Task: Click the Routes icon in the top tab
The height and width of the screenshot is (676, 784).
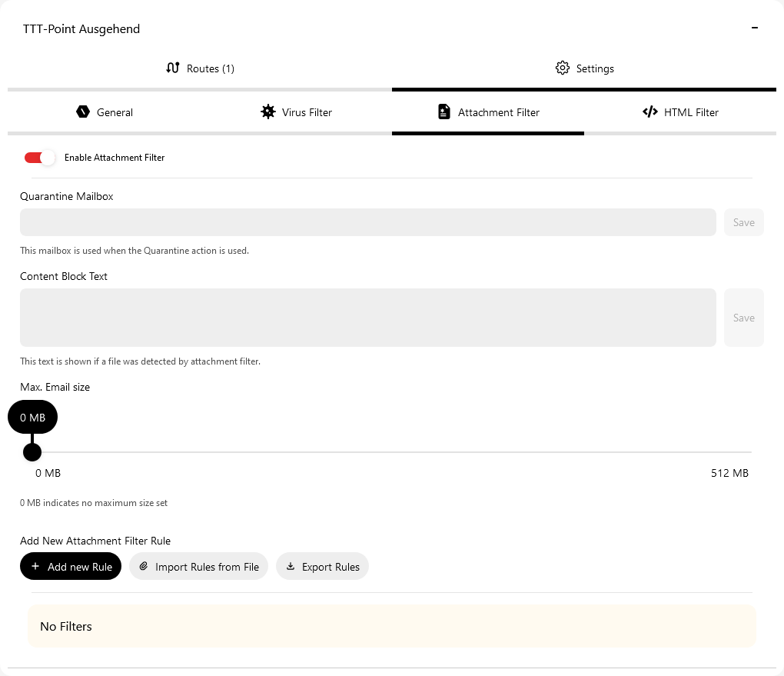Action: click(173, 68)
